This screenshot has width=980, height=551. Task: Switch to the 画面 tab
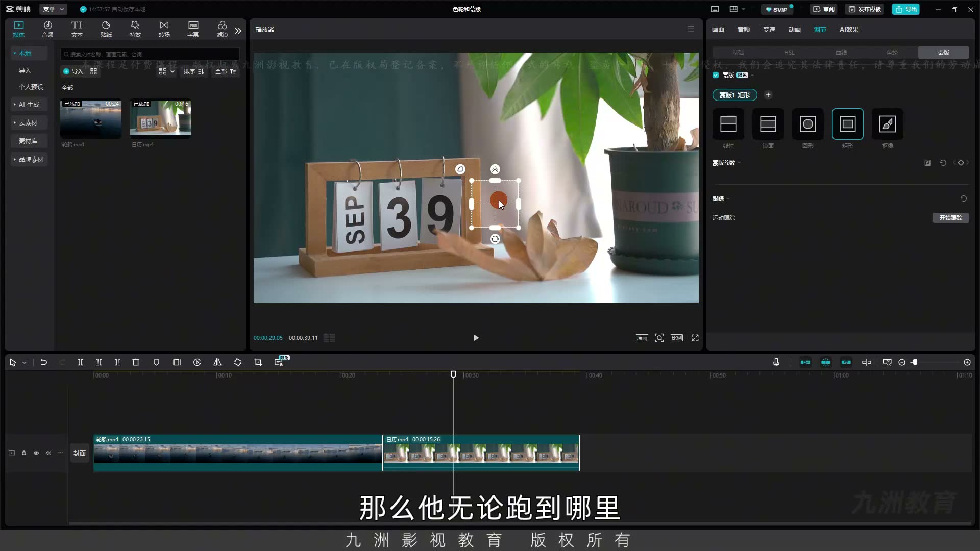click(718, 29)
